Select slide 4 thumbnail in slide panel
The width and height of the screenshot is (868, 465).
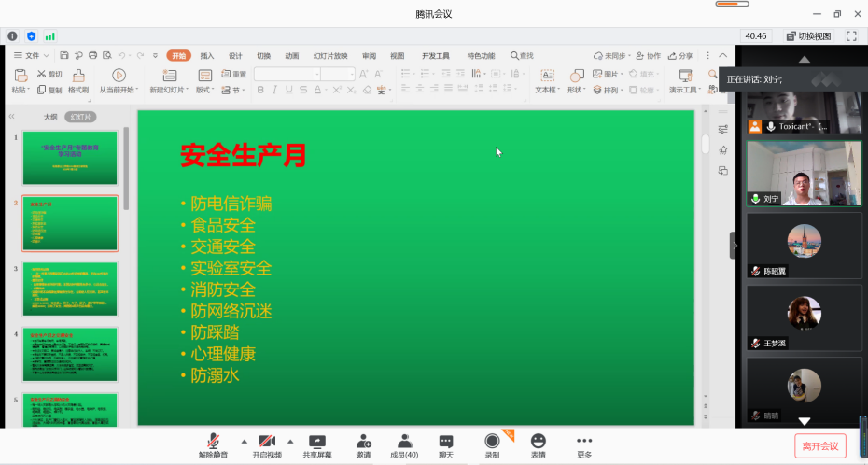[70, 354]
